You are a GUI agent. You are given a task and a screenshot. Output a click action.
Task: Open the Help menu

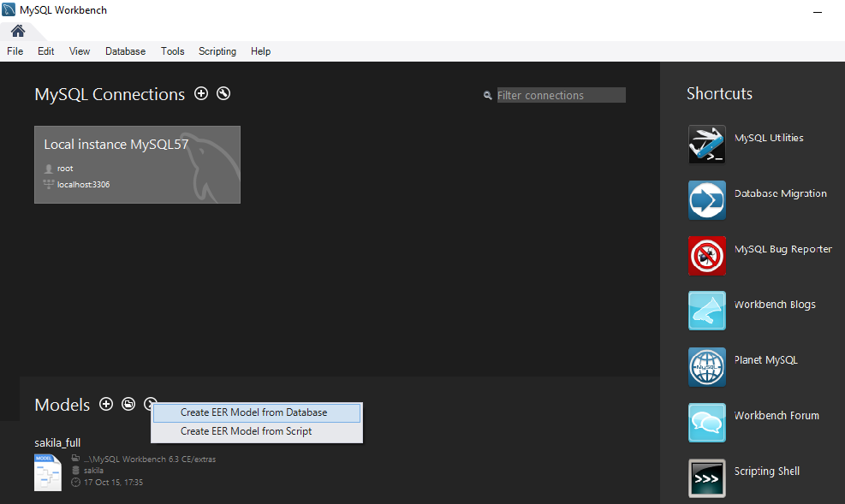260,51
